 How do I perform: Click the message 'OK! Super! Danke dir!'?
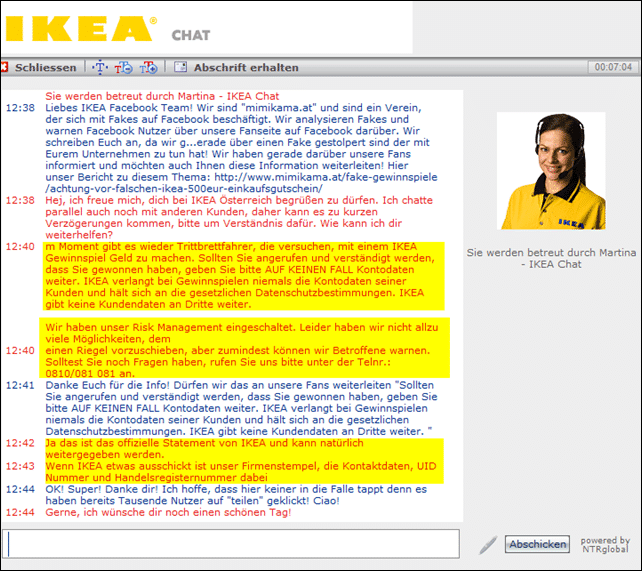coord(236,495)
